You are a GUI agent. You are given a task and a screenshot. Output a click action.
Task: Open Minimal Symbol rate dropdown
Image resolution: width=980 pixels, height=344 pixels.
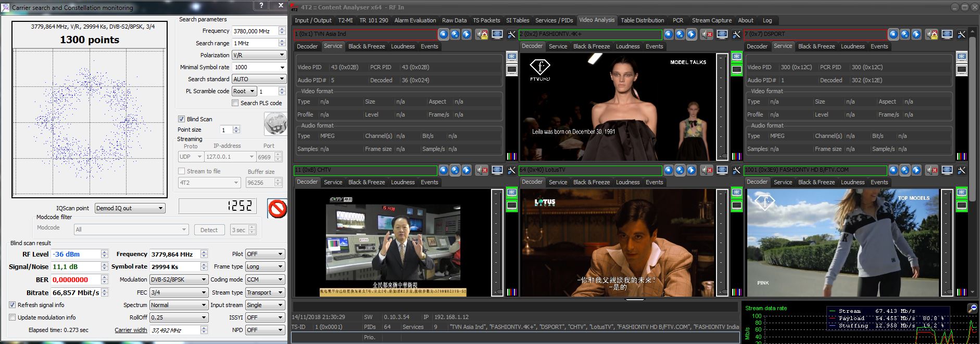click(x=259, y=67)
